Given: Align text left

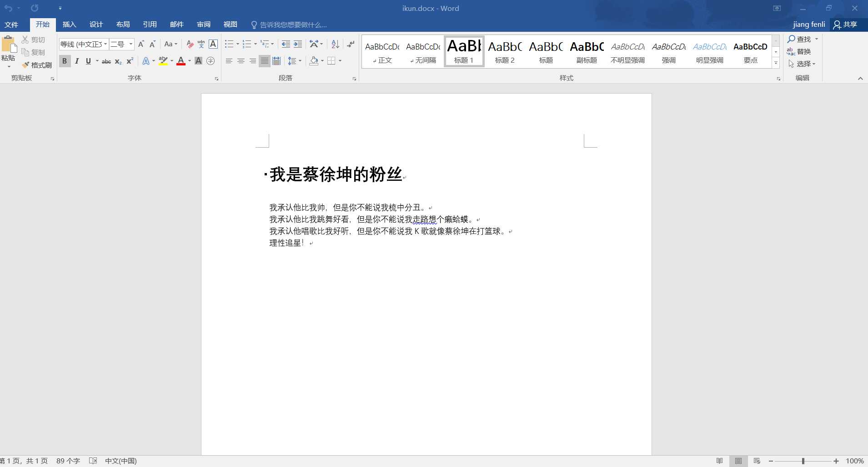Looking at the screenshot, I should 229,61.
